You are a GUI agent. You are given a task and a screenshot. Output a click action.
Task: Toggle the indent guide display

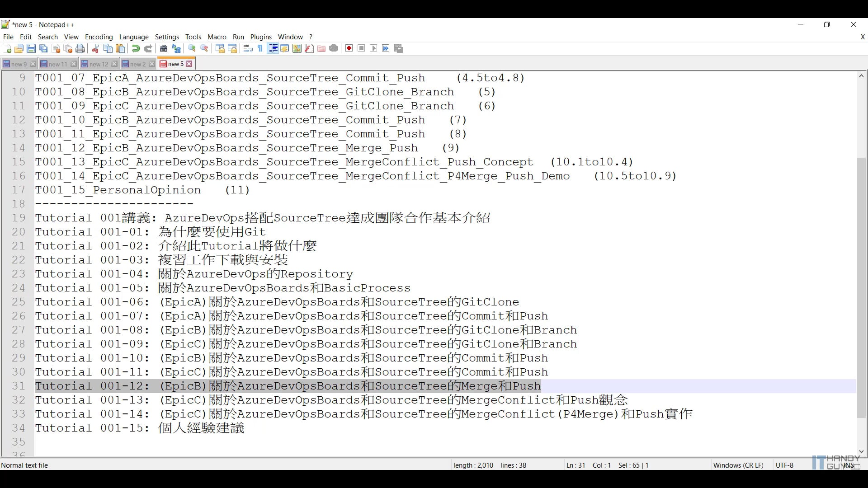(273, 48)
